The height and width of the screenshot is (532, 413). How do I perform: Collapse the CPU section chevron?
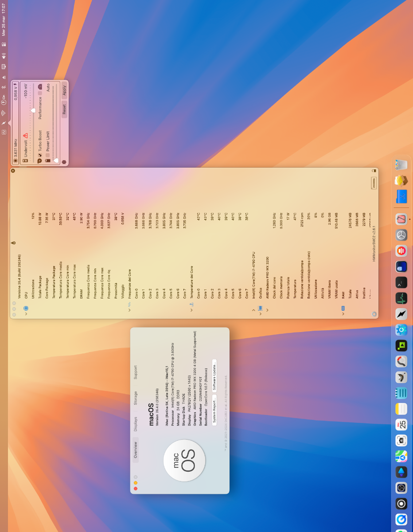[x=26, y=314]
